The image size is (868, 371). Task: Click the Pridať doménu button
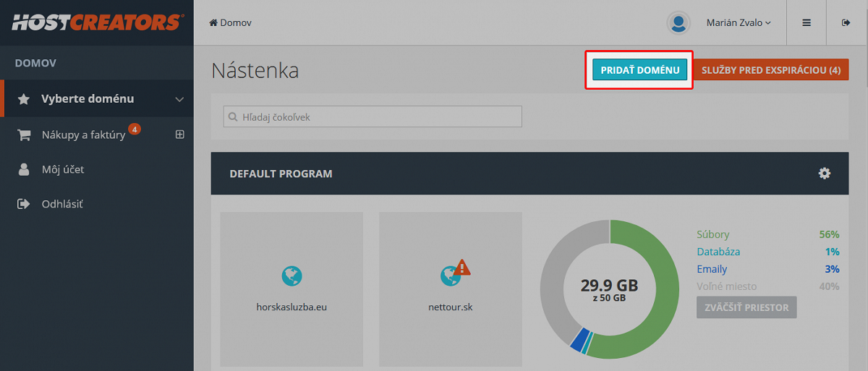[639, 69]
